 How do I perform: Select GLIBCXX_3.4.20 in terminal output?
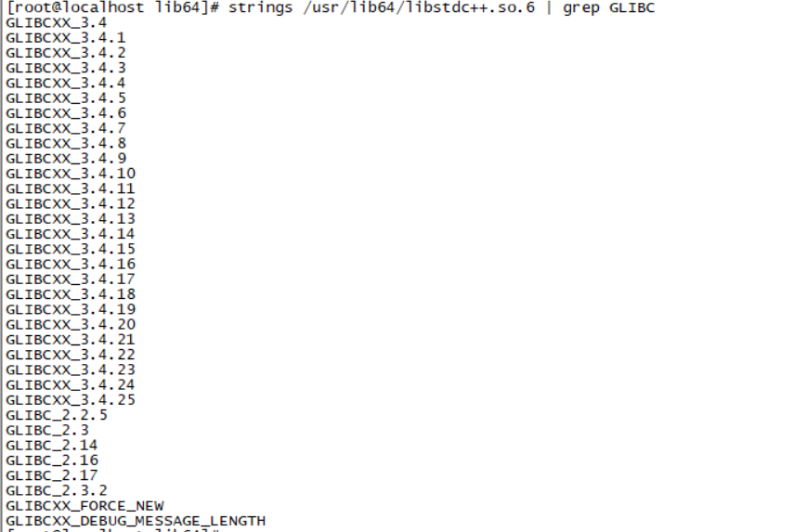(71, 324)
